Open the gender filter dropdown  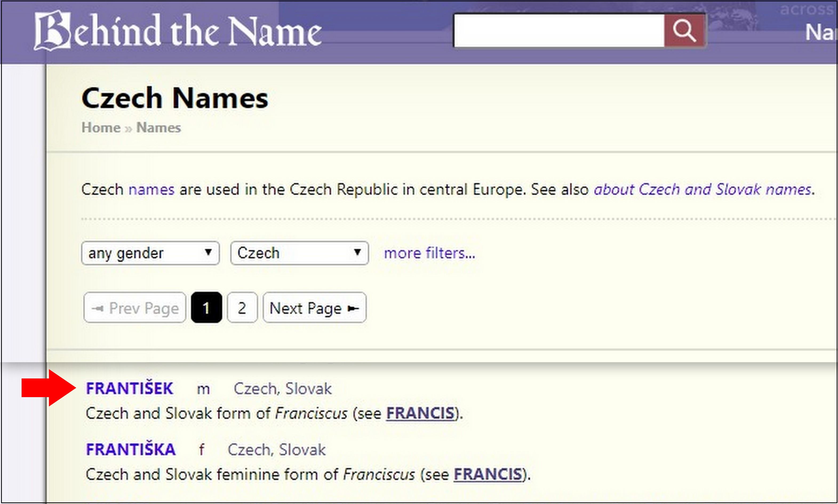pos(150,253)
